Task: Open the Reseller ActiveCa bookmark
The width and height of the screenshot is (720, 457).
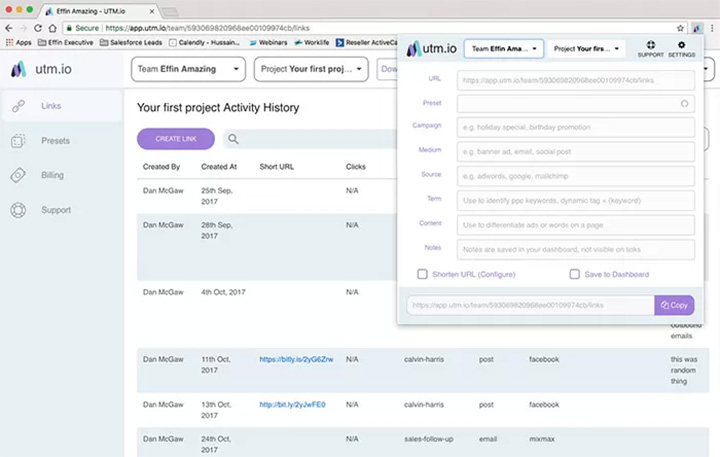Action: pos(366,42)
